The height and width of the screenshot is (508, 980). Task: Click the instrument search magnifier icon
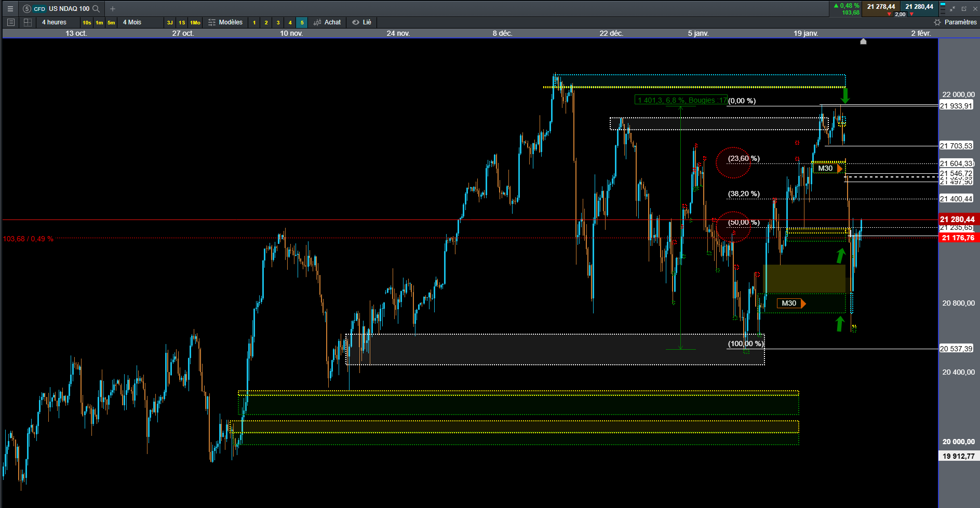pos(96,9)
